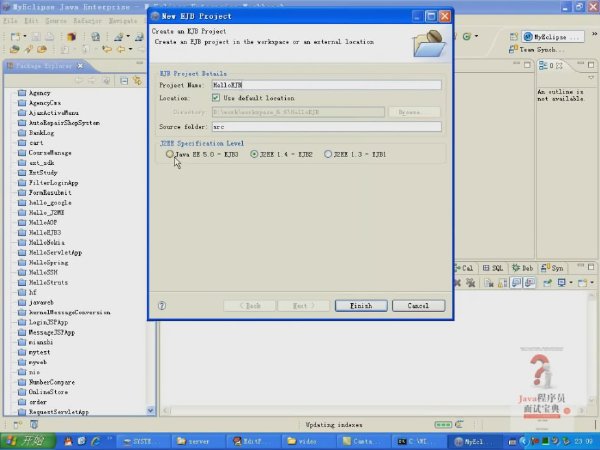Switch to the Deb tab
This screenshot has width=600, height=450.
(x=523, y=268)
